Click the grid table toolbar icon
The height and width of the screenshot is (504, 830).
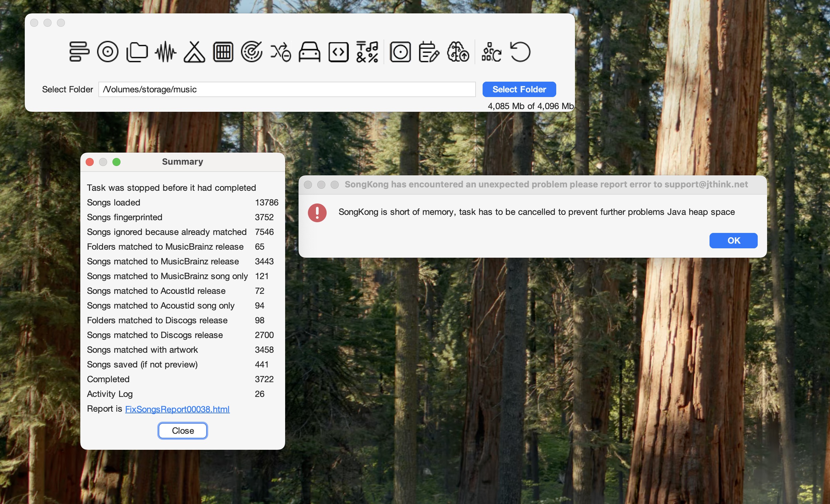coord(223,52)
